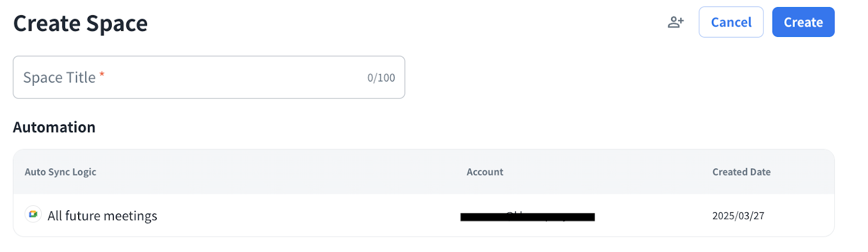Click the 0/100 character counter
Image resolution: width=868 pixels, height=252 pixels.
(x=381, y=78)
